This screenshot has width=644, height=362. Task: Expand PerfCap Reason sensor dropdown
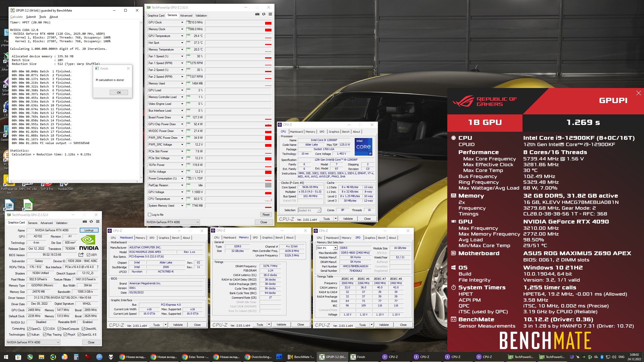(182, 185)
